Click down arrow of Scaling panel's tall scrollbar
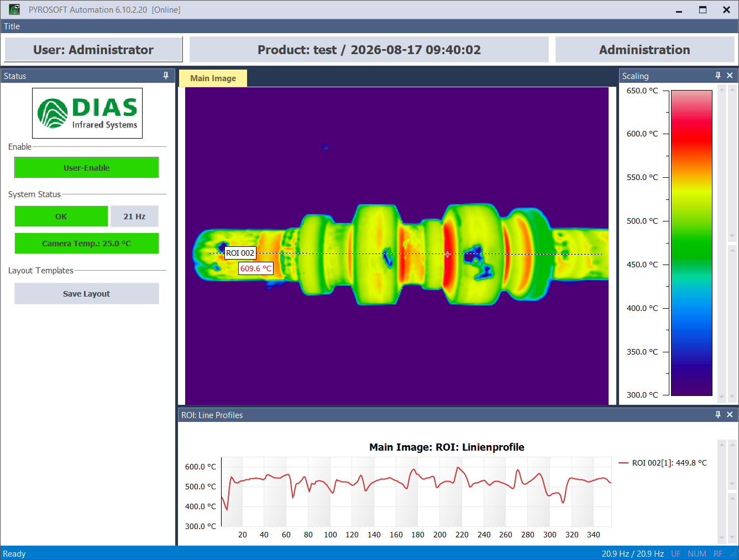This screenshot has height=560, width=739. tap(721, 397)
